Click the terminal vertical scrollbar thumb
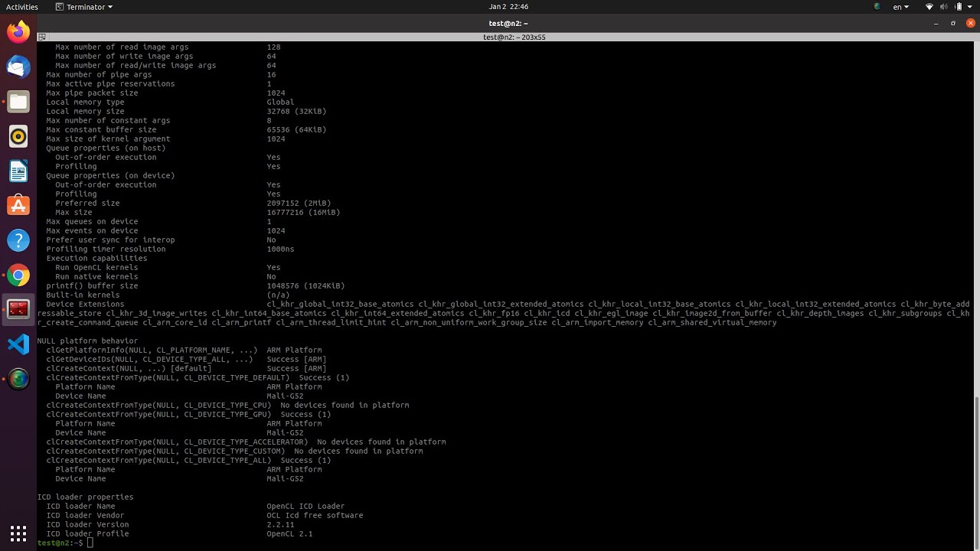The width and height of the screenshot is (980, 551). pyautogui.click(x=976, y=472)
